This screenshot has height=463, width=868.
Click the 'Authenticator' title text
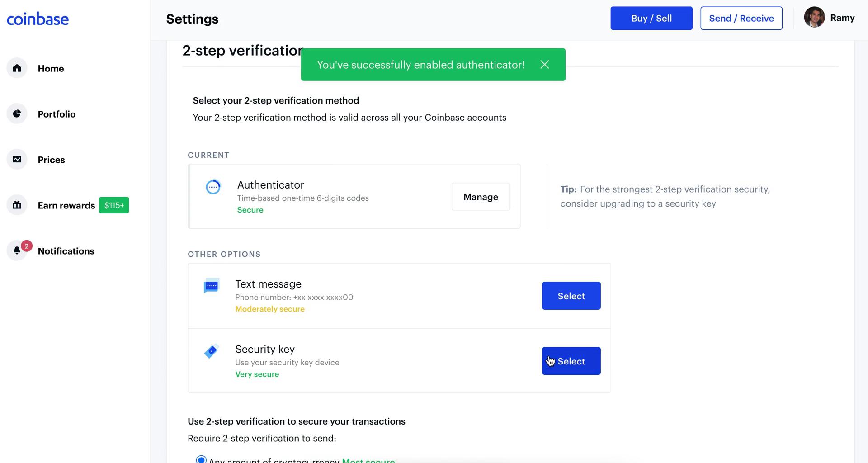pos(270,185)
